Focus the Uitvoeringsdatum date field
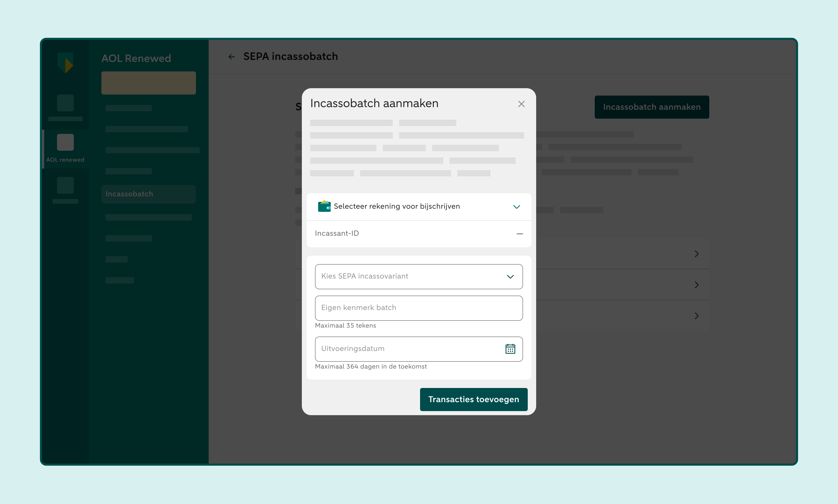This screenshot has width=838, height=504. [419, 349]
